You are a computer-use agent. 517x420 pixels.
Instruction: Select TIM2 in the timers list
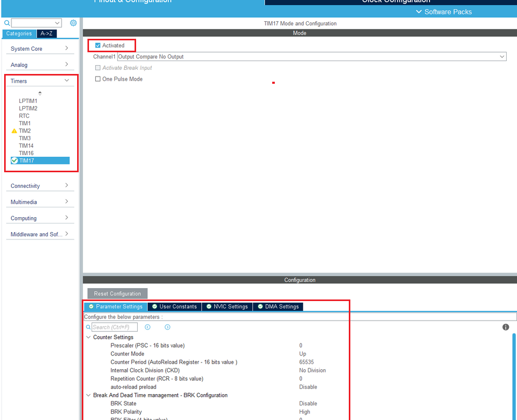[x=25, y=131]
